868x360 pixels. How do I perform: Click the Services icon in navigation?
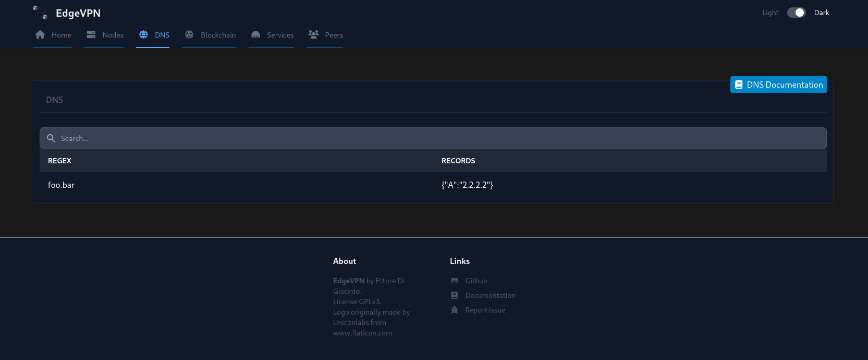click(255, 34)
